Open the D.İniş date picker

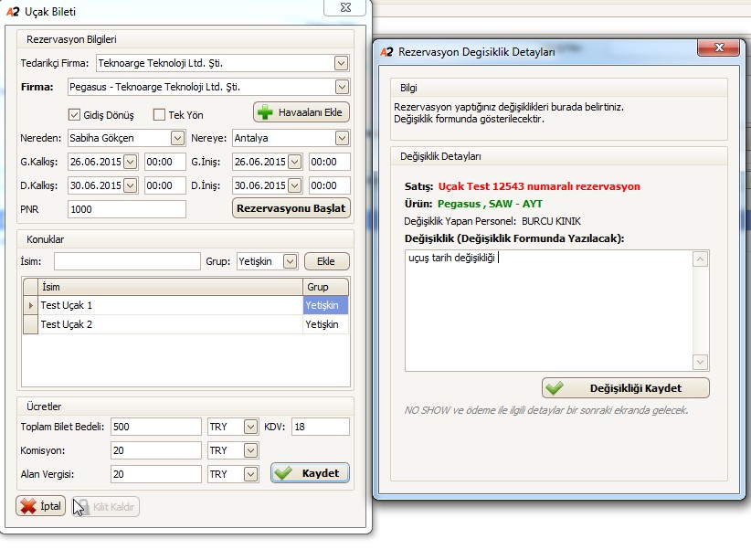point(294,185)
